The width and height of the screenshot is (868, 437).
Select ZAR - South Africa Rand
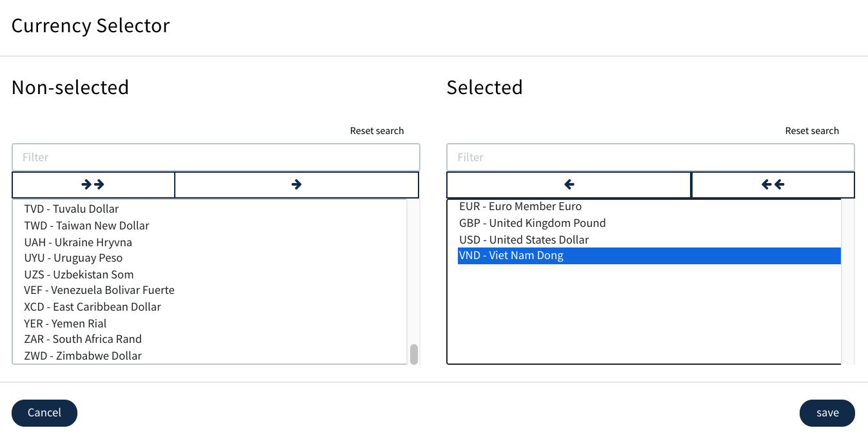[83, 339]
